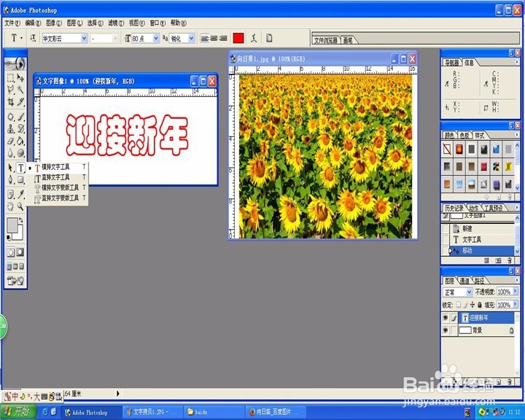Open the font style dropdown
This screenshot has width=525, height=420.
115,39
